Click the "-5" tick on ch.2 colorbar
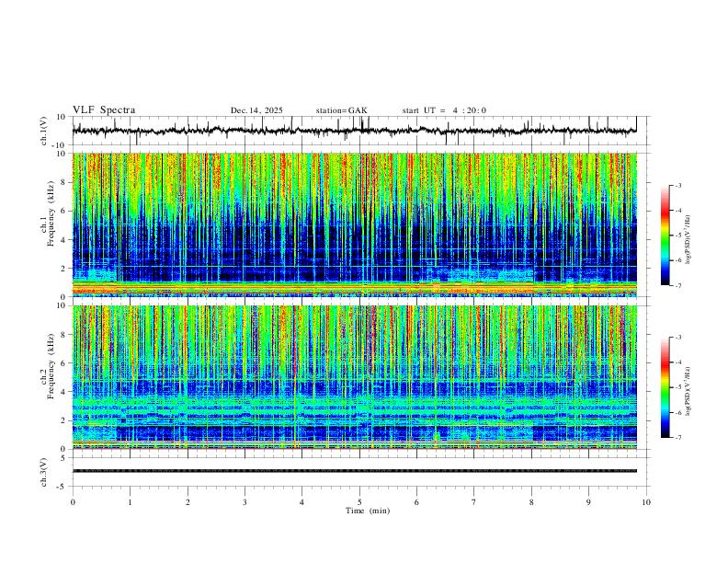 point(677,387)
